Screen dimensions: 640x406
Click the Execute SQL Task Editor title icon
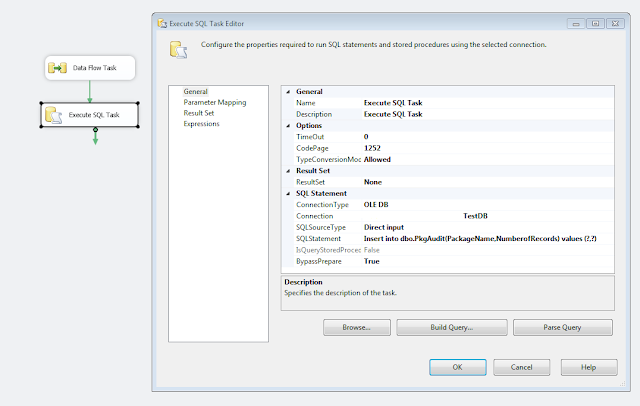(162, 24)
